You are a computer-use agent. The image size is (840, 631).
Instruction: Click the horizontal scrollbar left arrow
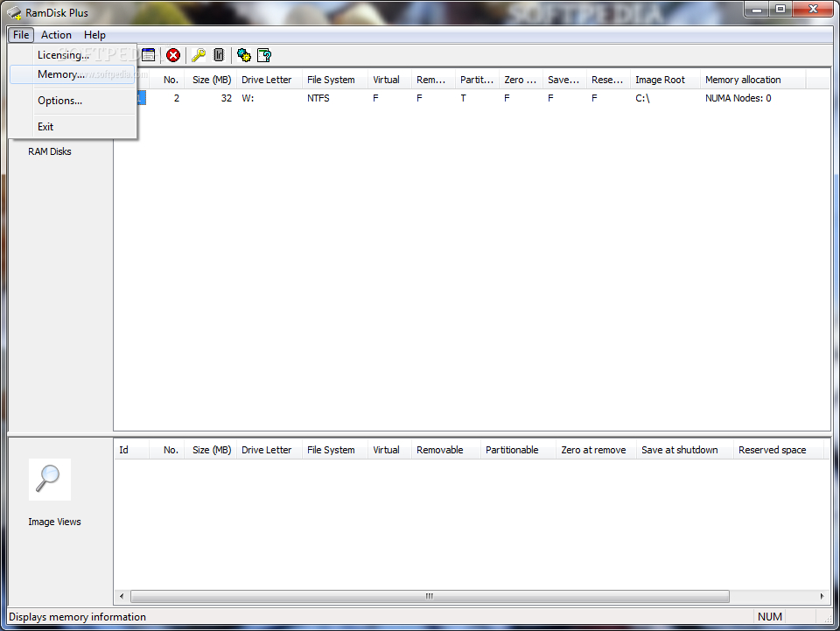(x=122, y=596)
